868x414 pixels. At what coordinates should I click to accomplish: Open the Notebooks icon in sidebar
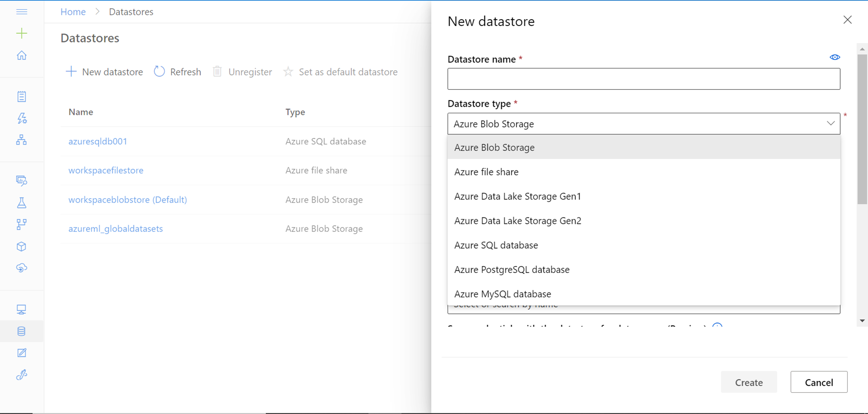coord(22,96)
